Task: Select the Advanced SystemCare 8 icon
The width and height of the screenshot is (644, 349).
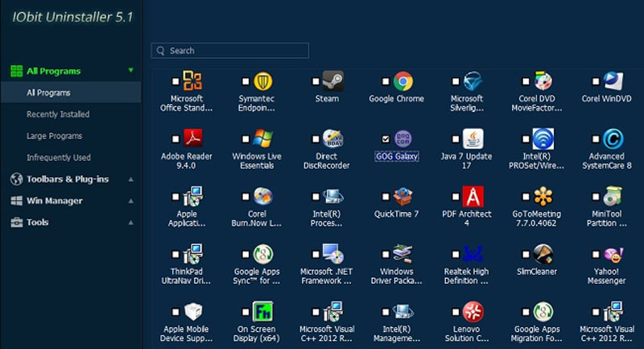Action: pos(613,139)
